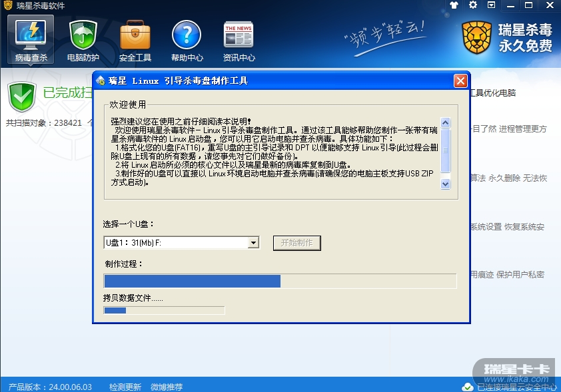Click the dialog title bar app icon
The width and height of the screenshot is (561, 392).
pyautogui.click(x=101, y=81)
